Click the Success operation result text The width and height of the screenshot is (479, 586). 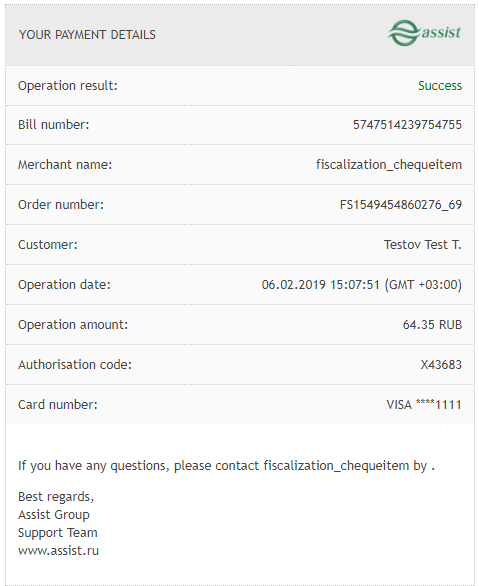point(440,86)
